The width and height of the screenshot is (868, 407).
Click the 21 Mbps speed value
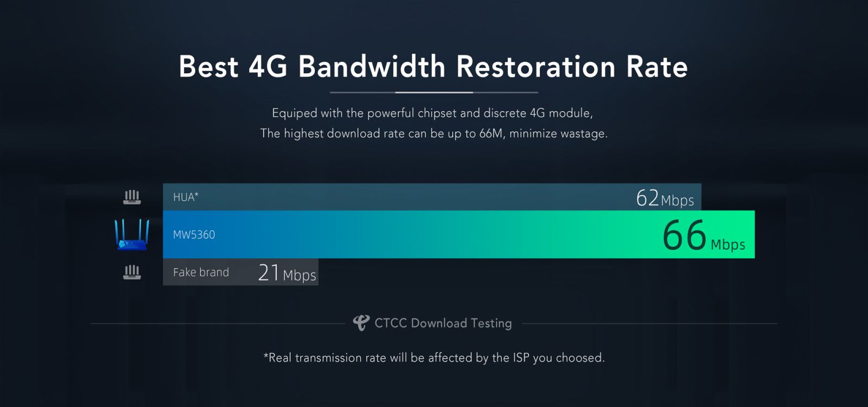(x=287, y=273)
